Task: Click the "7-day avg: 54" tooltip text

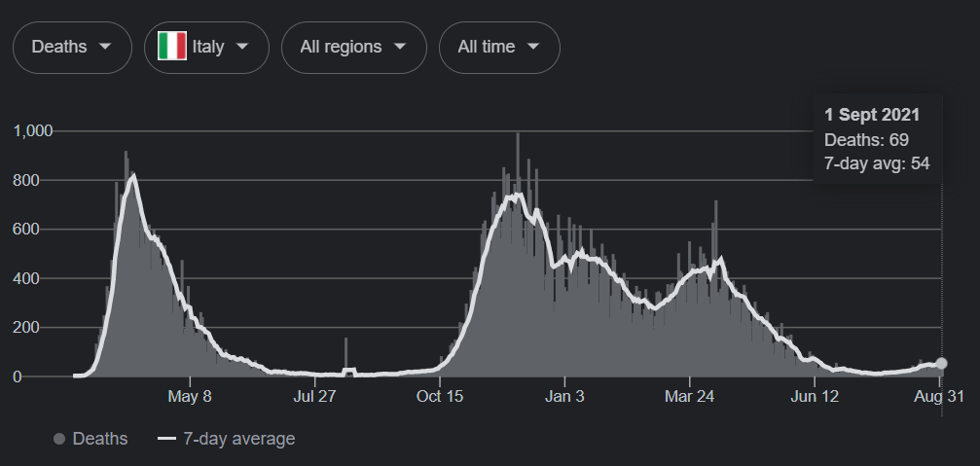Action: click(876, 163)
